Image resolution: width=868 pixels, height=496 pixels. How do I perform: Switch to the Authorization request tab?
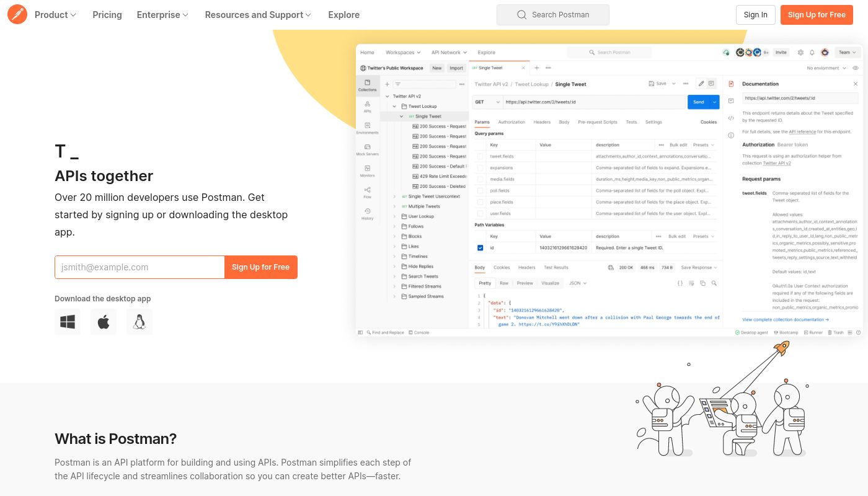pyautogui.click(x=511, y=122)
